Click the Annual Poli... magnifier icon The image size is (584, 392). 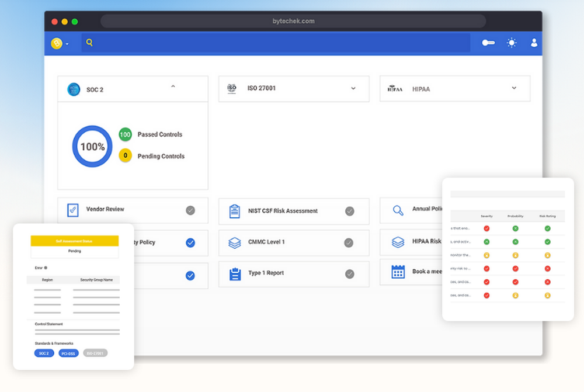[398, 210]
